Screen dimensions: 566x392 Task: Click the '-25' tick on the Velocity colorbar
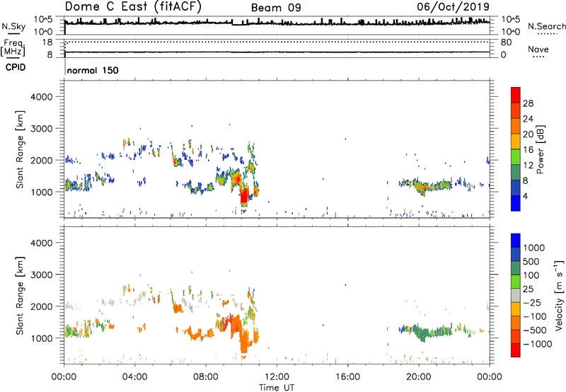531,302
